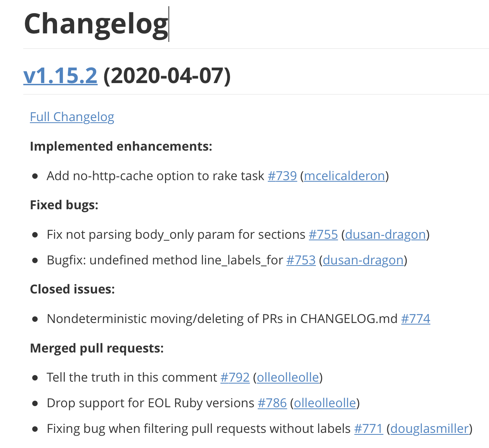Click dusan-dragon link next to #755
Screen dimensions: 489x448
[x=385, y=234]
